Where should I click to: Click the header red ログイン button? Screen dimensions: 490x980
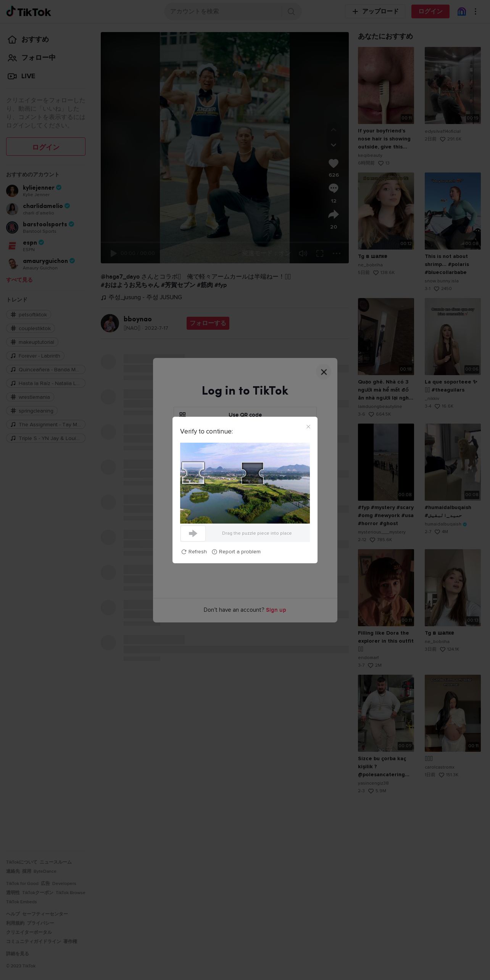pyautogui.click(x=430, y=11)
